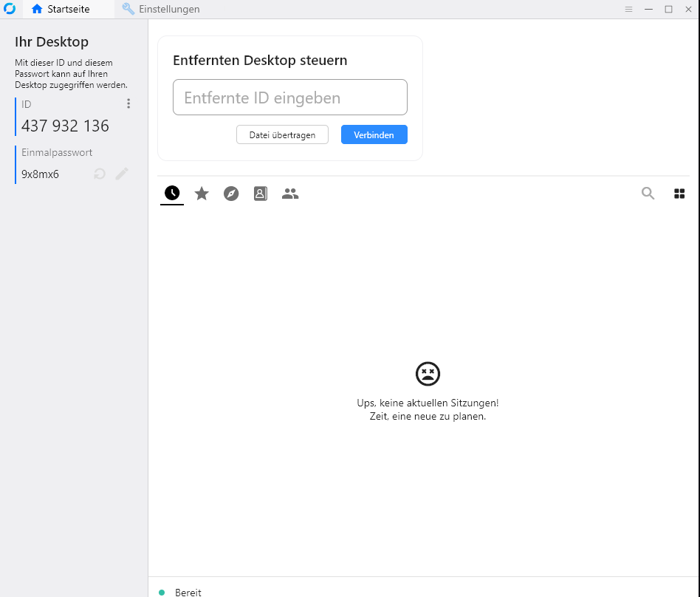This screenshot has width=700, height=597.
Task: Open favorites with the star icon
Action: click(202, 194)
